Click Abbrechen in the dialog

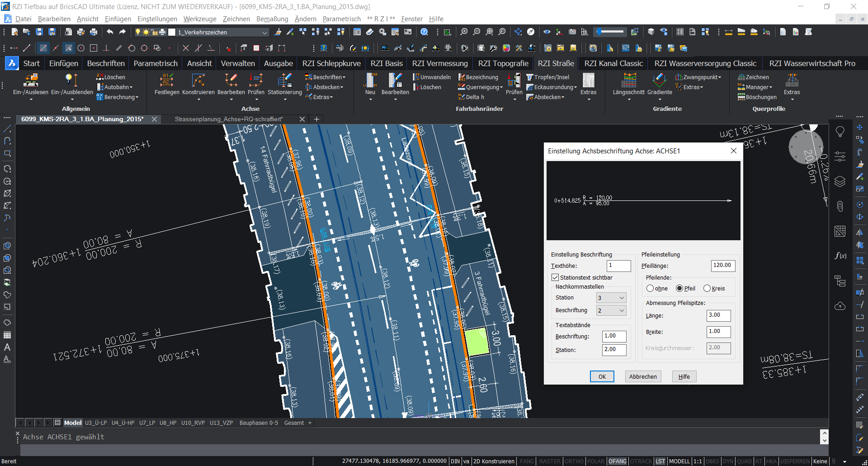[643, 376]
